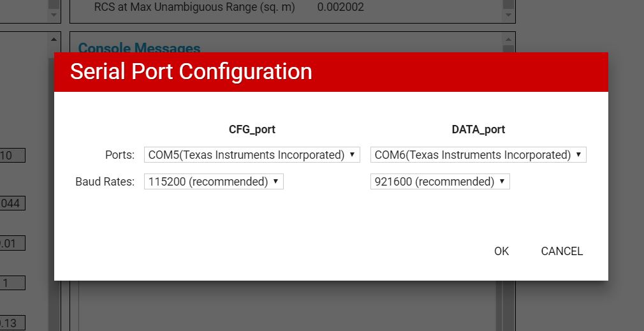Viewport: 644px width, 331px height.
Task: Click the 0.002002 RCS value
Action: [340, 8]
